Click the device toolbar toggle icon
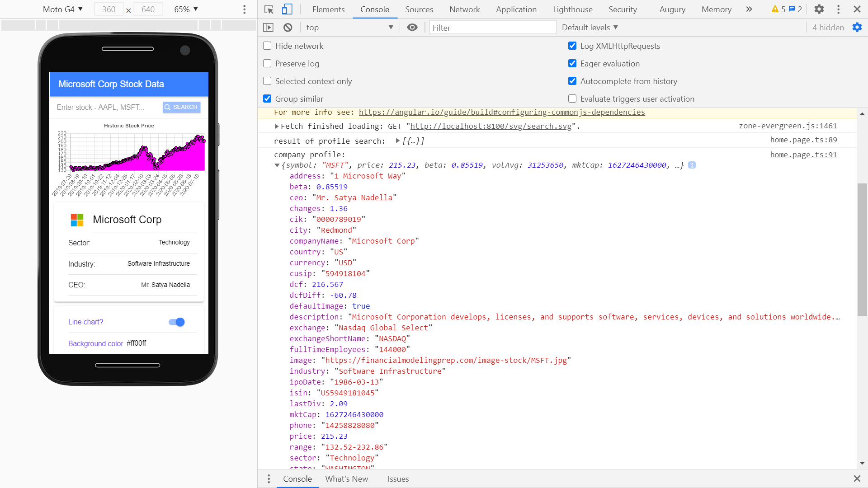This screenshot has width=868, height=488. pyautogui.click(x=288, y=9)
